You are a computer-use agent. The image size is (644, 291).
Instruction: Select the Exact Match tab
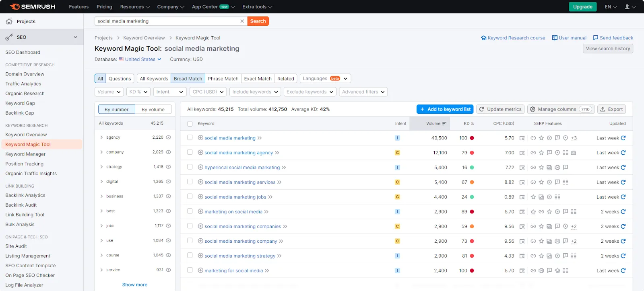tap(258, 79)
